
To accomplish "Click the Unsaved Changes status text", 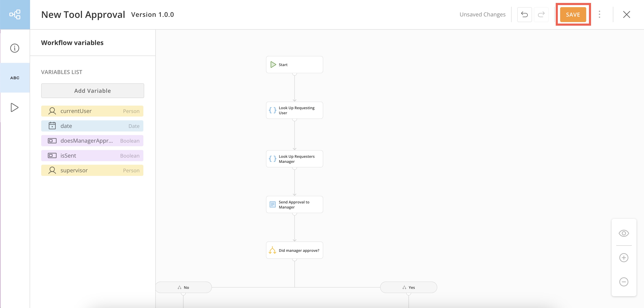I will tap(483, 15).
